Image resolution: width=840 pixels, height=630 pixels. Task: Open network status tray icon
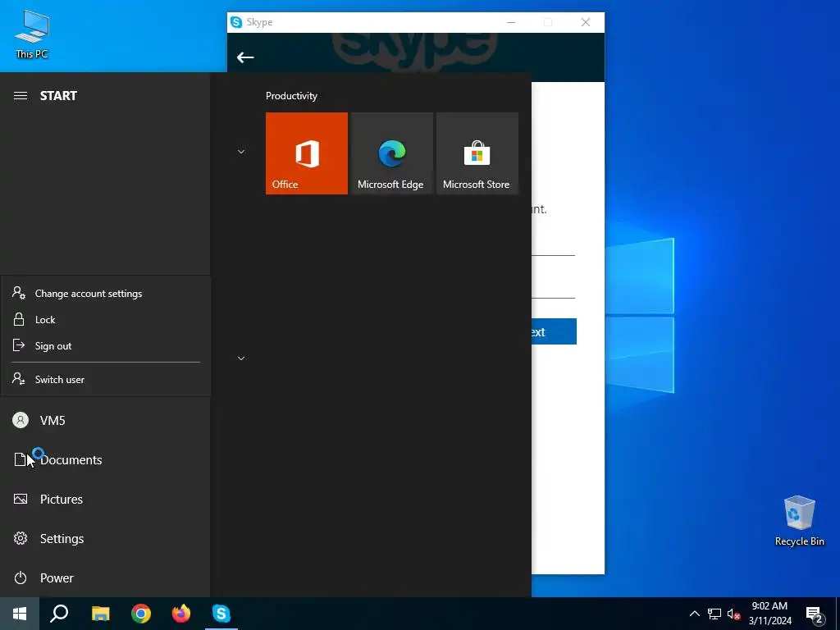point(714,614)
